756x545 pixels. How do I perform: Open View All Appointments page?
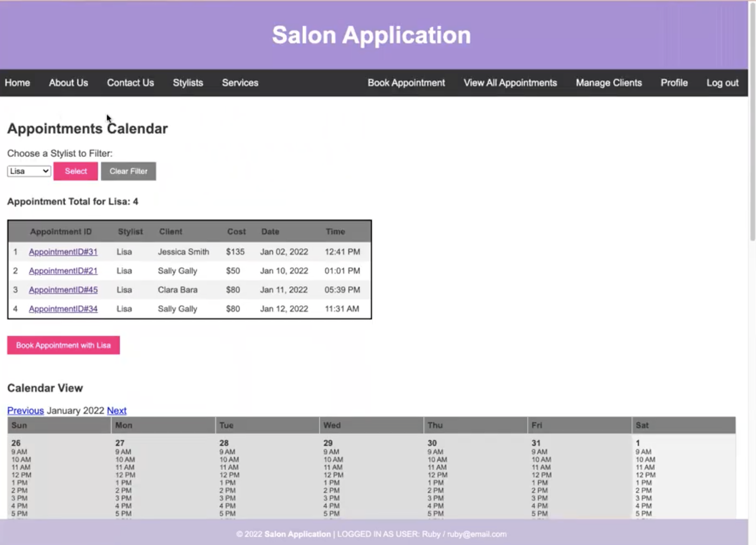coord(510,83)
